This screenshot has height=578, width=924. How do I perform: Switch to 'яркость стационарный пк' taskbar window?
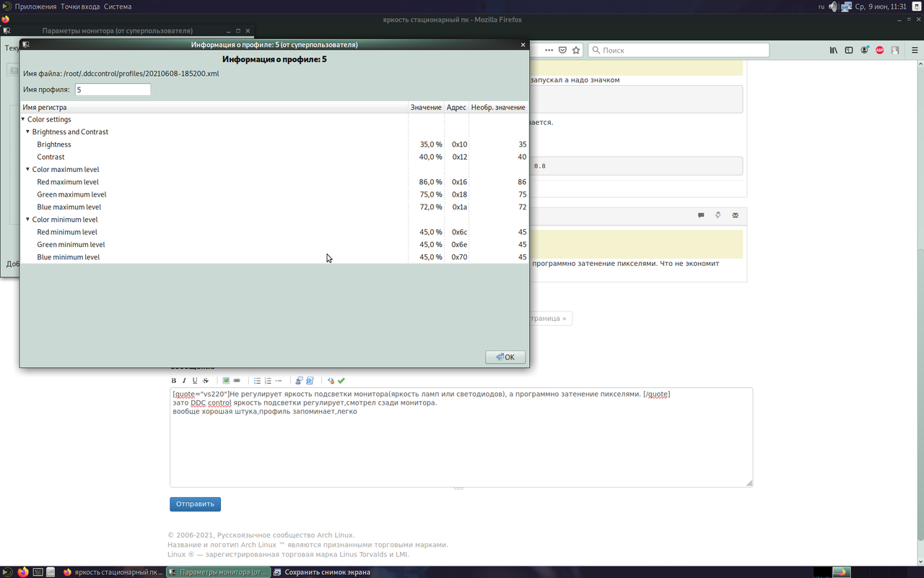tap(113, 572)
